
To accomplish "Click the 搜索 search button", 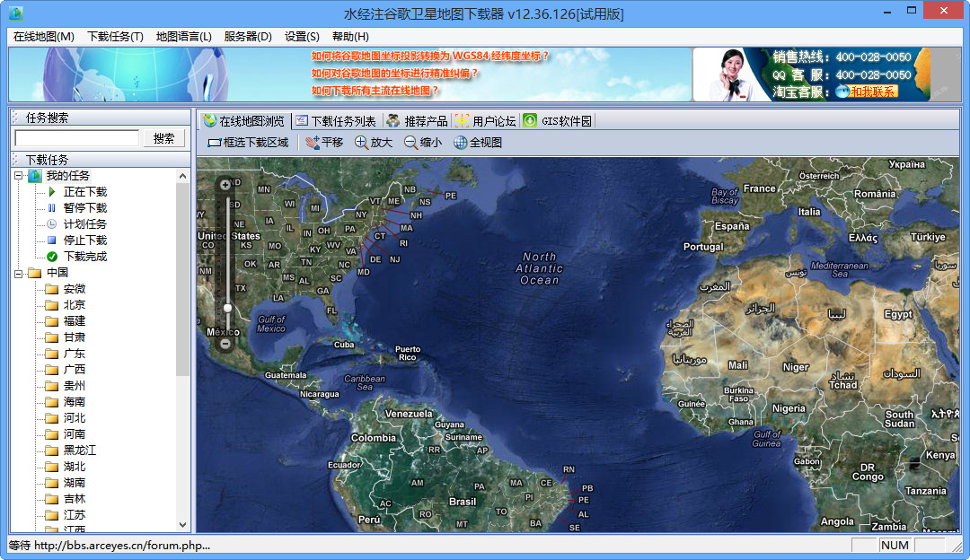I will tap(164, 137).
